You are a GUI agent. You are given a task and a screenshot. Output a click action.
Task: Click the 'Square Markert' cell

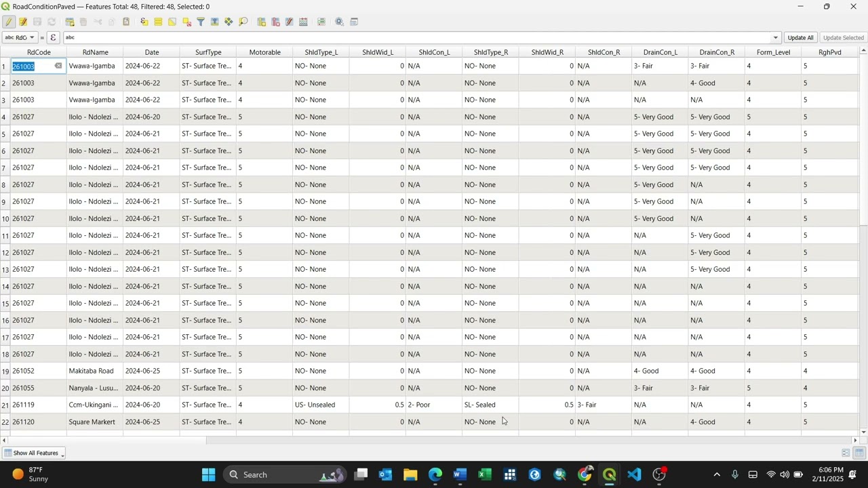click(95, 422)
